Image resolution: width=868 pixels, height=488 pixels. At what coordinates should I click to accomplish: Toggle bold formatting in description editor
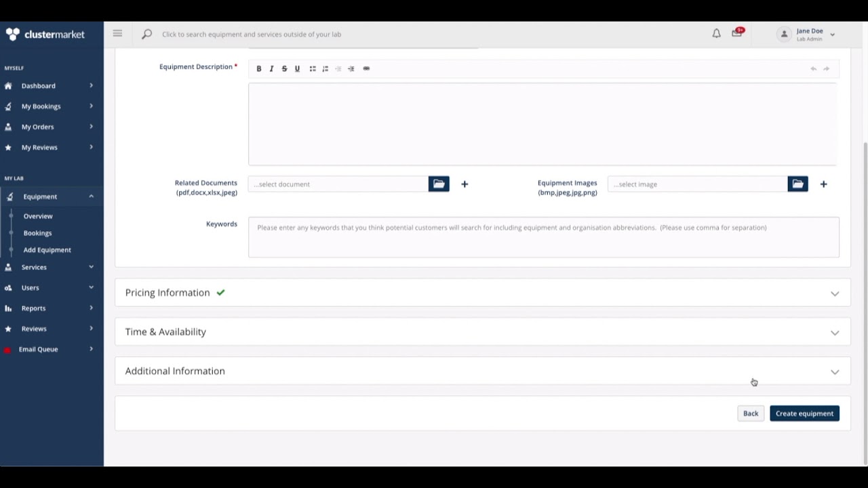coord(258,68)
